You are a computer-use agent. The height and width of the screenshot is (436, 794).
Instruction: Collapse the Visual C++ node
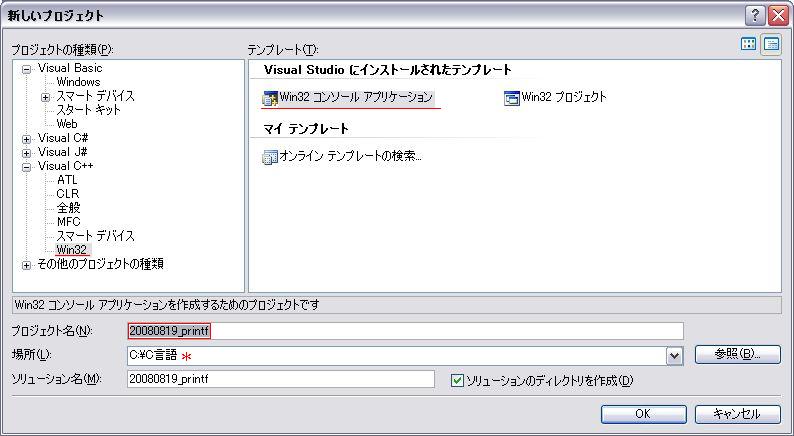pos(26,167)
